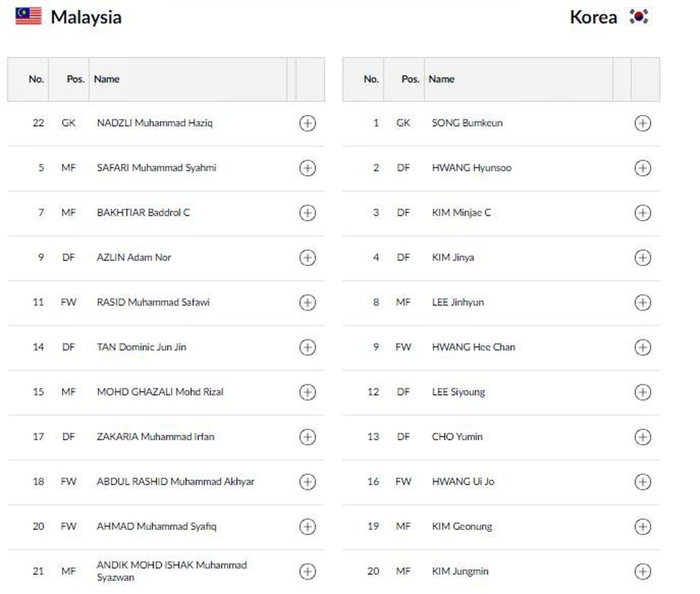The image size is (700, 594).
Task: Click plus icon for KIM Minjae
Action: pos(642,213)
